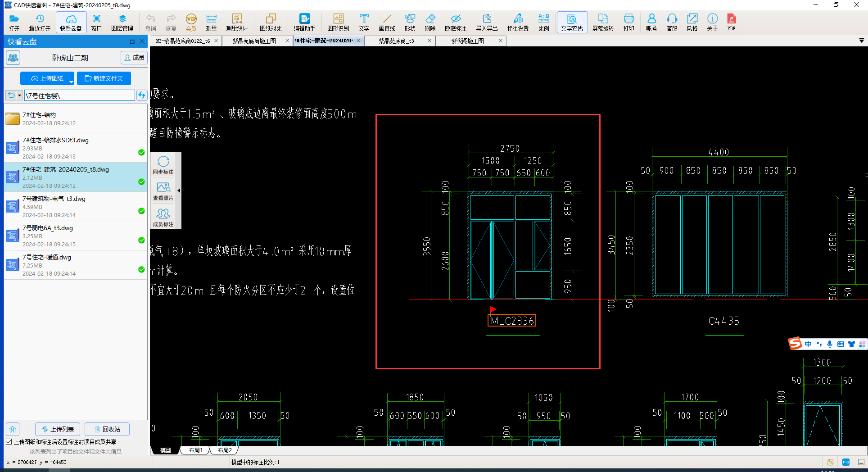This screenshot has height=472, width=868.
Task: Open the 最近打开 recent files icon
Action: pos(40,23)
